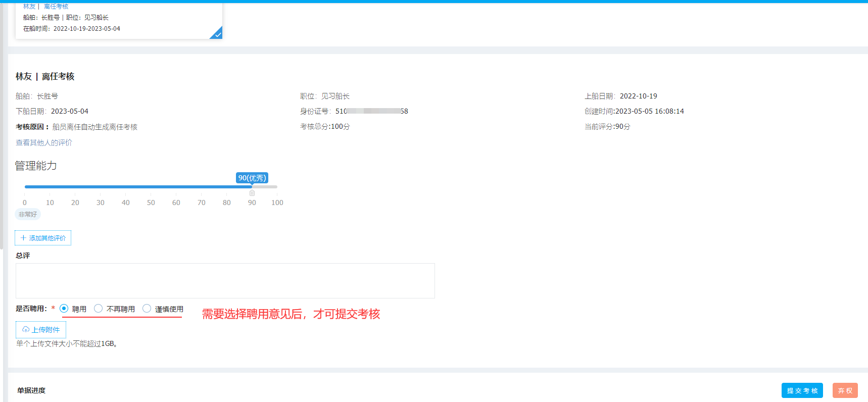
Task: Click the left vertical scrollbar
Action: [x=2, y=126]
